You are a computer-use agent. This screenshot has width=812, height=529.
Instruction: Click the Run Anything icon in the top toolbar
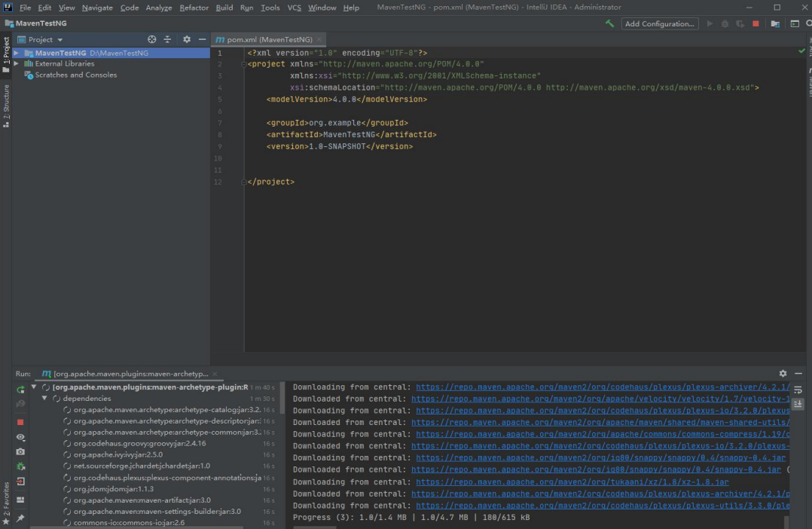[x=795, y=24]
